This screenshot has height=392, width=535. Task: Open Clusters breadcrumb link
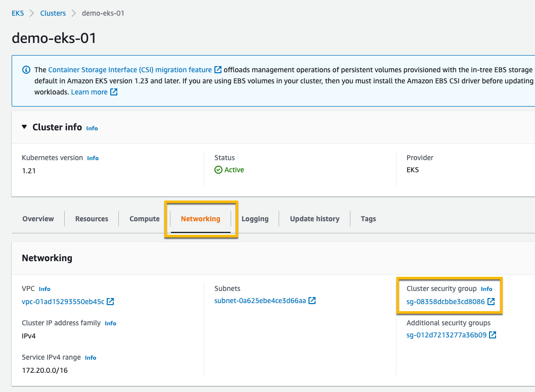tap(53, 13)
